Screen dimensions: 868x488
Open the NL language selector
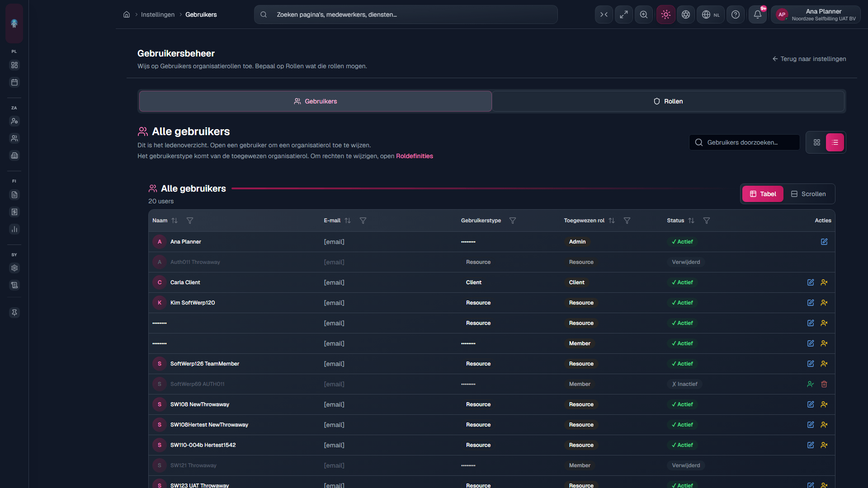(x=711, y=14)
